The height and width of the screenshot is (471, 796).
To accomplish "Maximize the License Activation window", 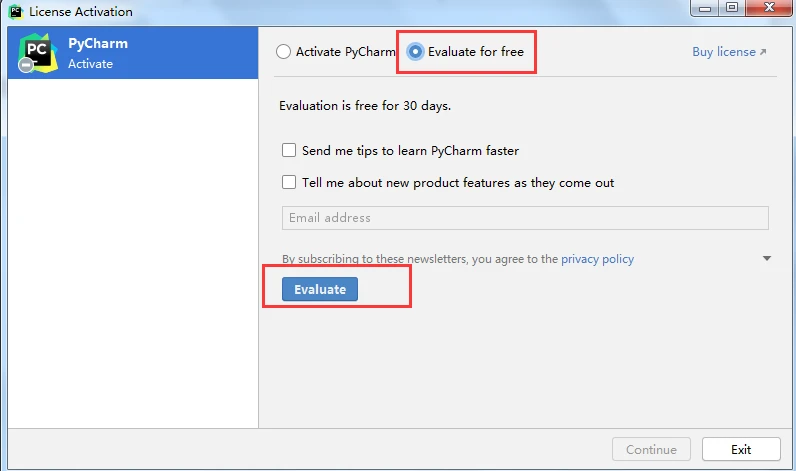I will tap(732, 9).
